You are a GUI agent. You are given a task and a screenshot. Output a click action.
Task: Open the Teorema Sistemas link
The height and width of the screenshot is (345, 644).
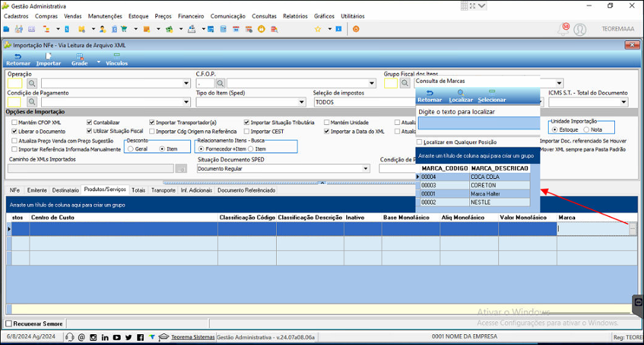(x=192, y=337)
